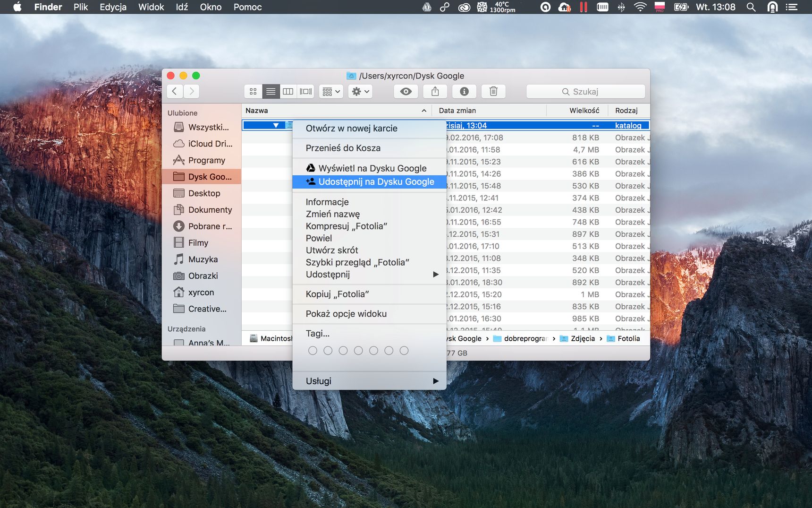Click the Google Drive menu bar icon
The height and width of the screenshot is (508, 812).
coord(427,7)
